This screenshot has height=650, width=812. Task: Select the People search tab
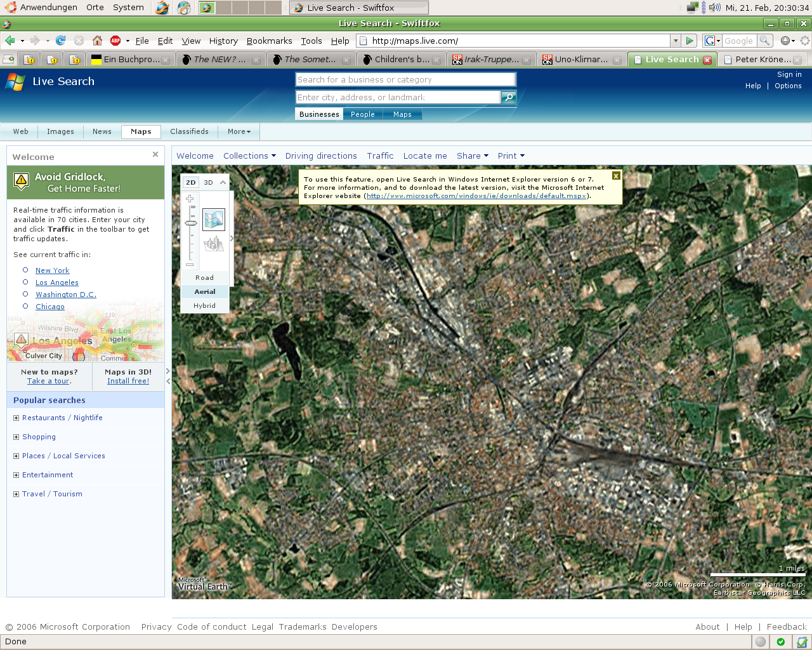click(x=363, y=114)
